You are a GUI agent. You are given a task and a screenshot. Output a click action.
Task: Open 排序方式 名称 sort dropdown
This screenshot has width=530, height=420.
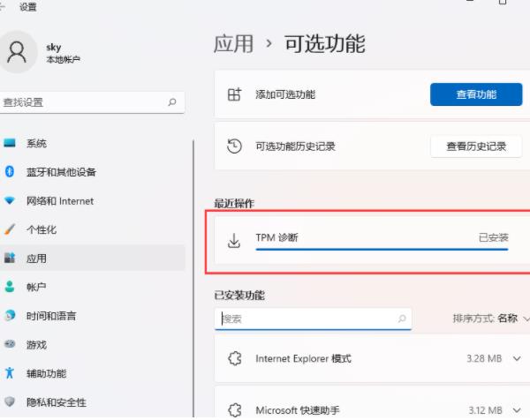[491, 318]
